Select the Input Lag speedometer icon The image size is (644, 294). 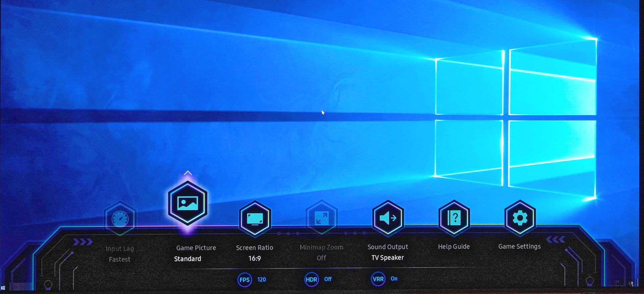[x=120, y=219]
